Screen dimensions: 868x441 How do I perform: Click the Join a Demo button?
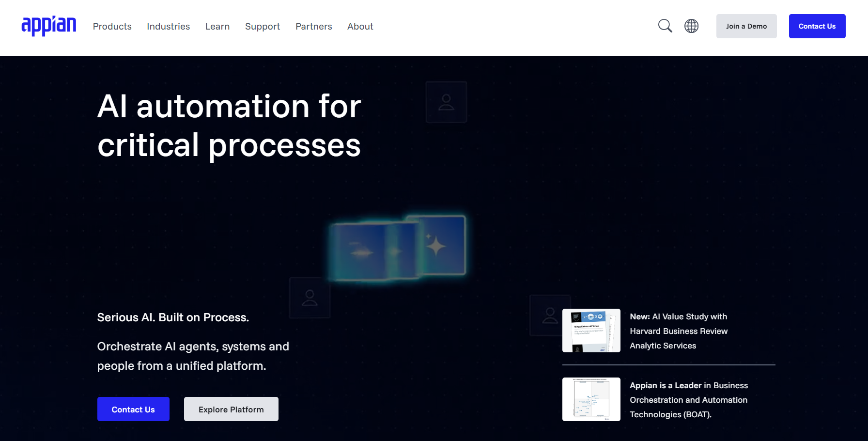(x=746, y=26)
